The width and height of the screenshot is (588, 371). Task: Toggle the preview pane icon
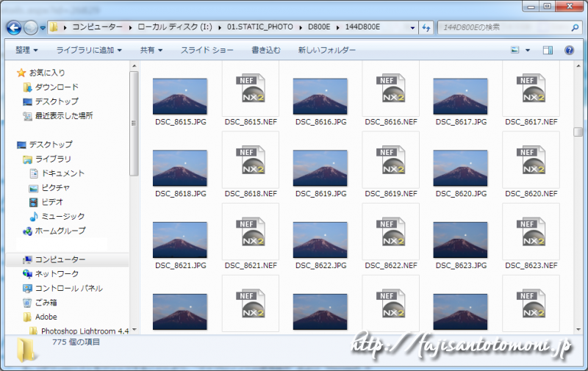click(x=548, y=50)
